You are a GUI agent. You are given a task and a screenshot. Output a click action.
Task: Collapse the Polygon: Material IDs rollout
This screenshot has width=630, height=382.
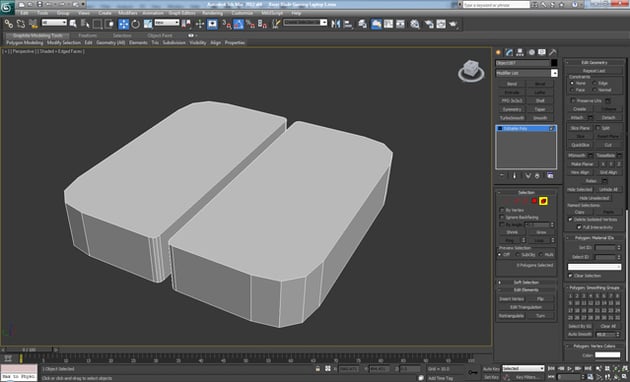pyautogui.click(x=594, y=238)
